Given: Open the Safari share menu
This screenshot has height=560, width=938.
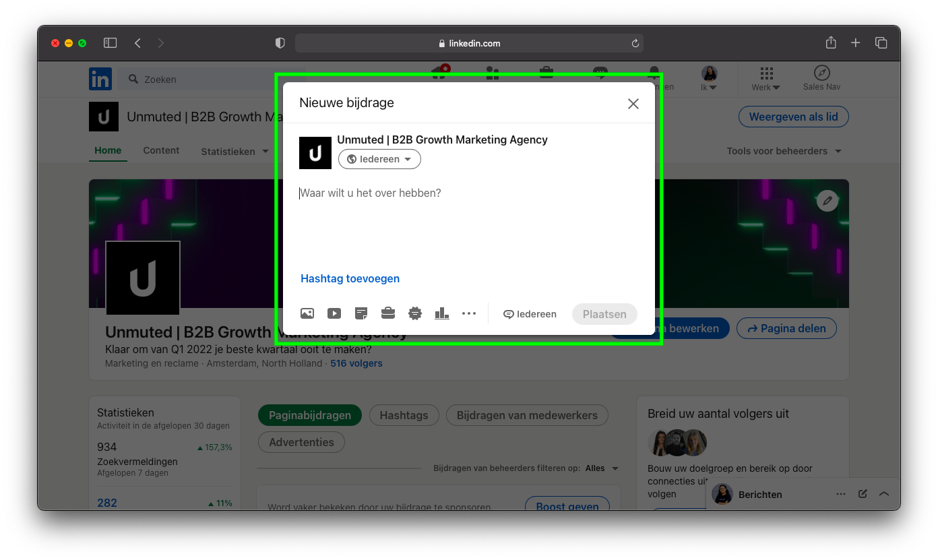Looking at the screenshot, I should pyautogui.click(x=831, y=42).
